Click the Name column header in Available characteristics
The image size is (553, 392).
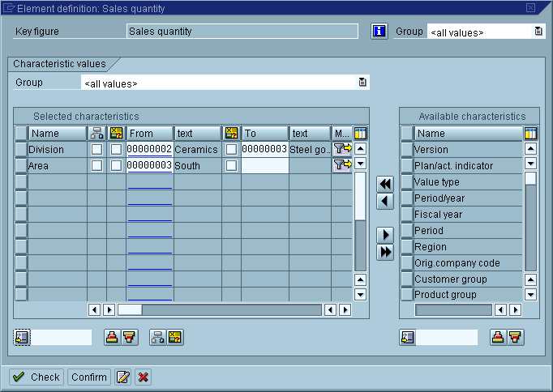click(469, 133)
